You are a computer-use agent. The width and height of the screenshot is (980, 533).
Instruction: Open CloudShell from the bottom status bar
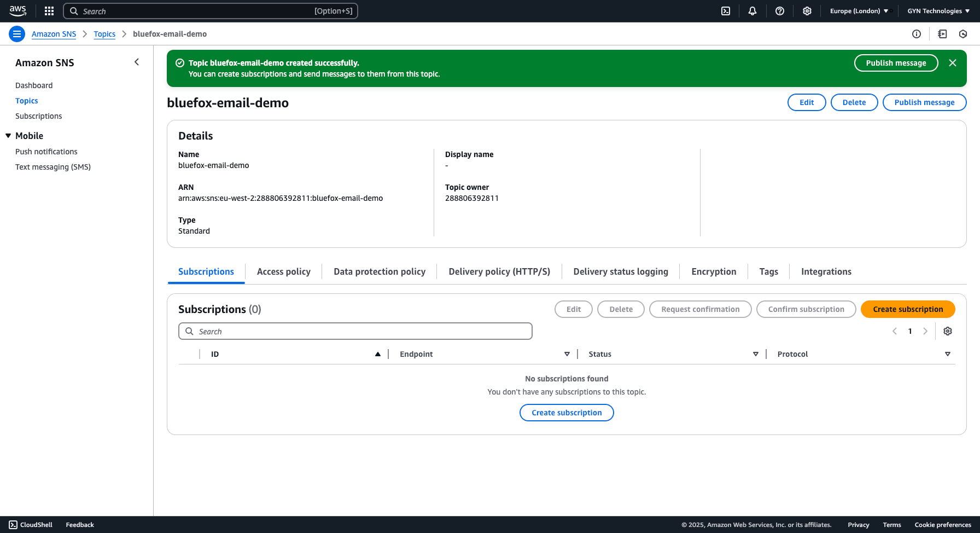tap(31, 524)
